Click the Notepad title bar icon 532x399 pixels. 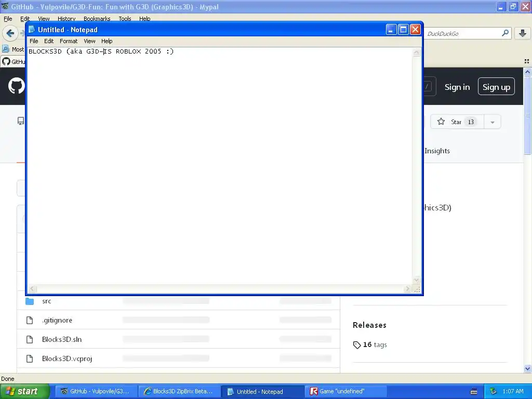tap(32, 30)
